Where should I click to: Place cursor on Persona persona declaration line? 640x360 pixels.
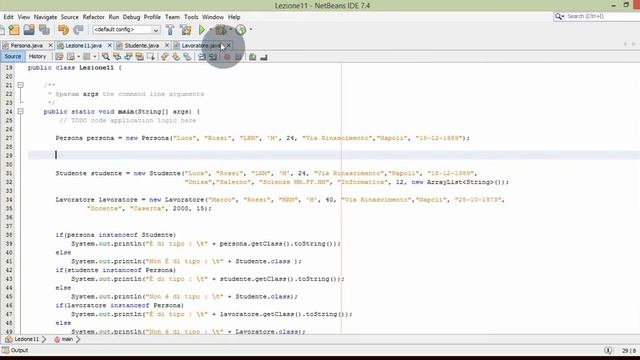[x=262, y=138]
